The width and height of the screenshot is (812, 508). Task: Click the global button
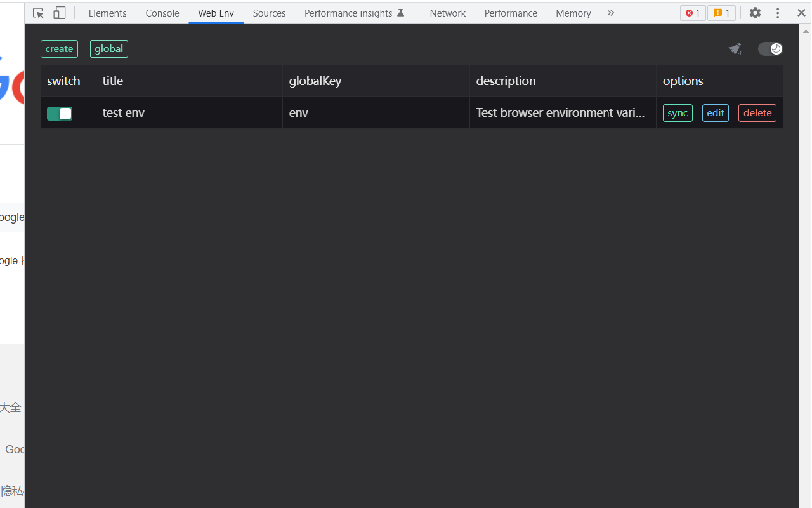(x=109, y=49)
